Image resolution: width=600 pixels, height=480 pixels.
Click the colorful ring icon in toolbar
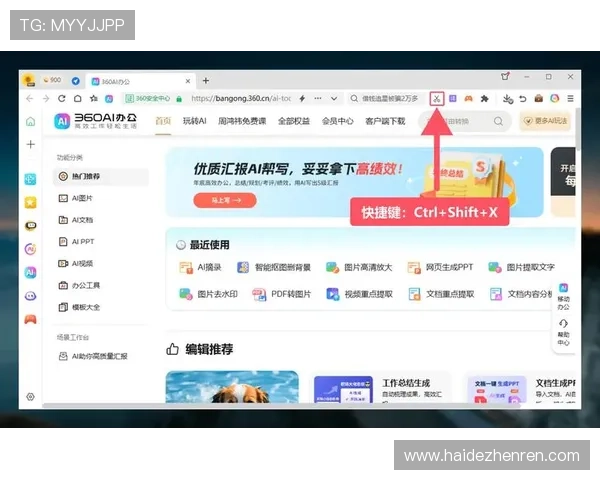click(x=555, y=99)
